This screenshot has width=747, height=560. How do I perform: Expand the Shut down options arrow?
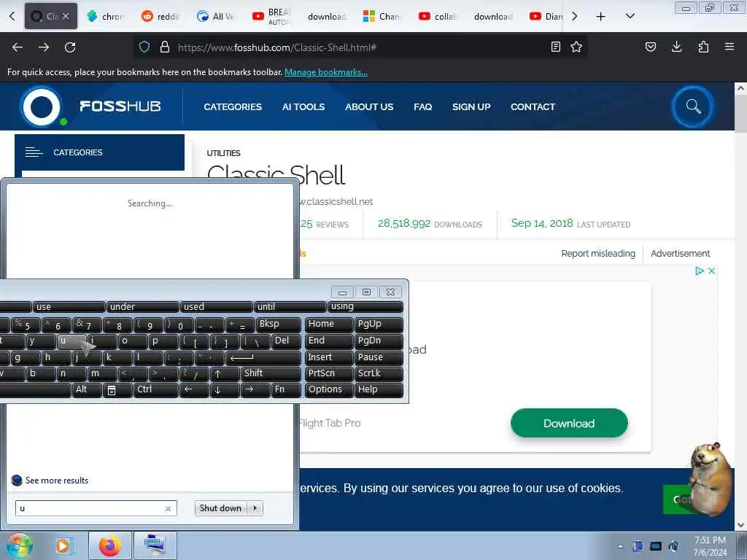(x=255, y=508)
